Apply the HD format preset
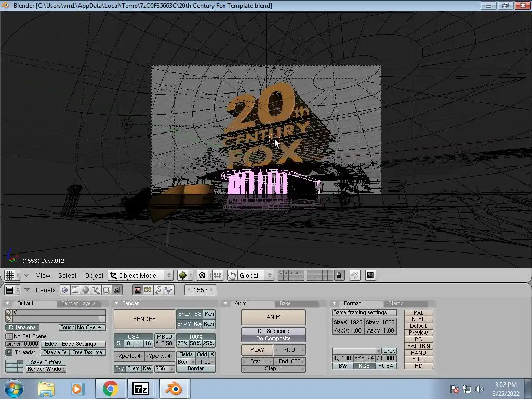Screen dimensions: 532x399 click(x=418, y=366)
